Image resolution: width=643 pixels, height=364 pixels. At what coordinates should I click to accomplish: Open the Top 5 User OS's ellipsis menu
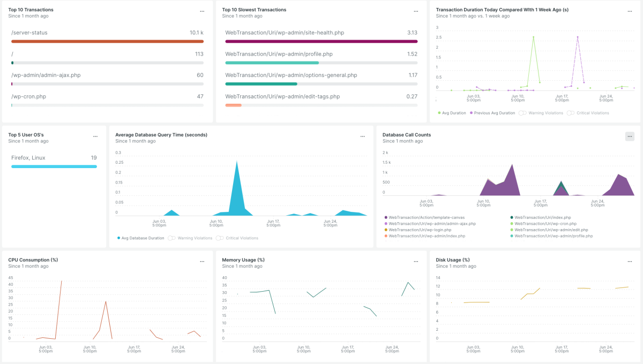[x=95, y=136]
